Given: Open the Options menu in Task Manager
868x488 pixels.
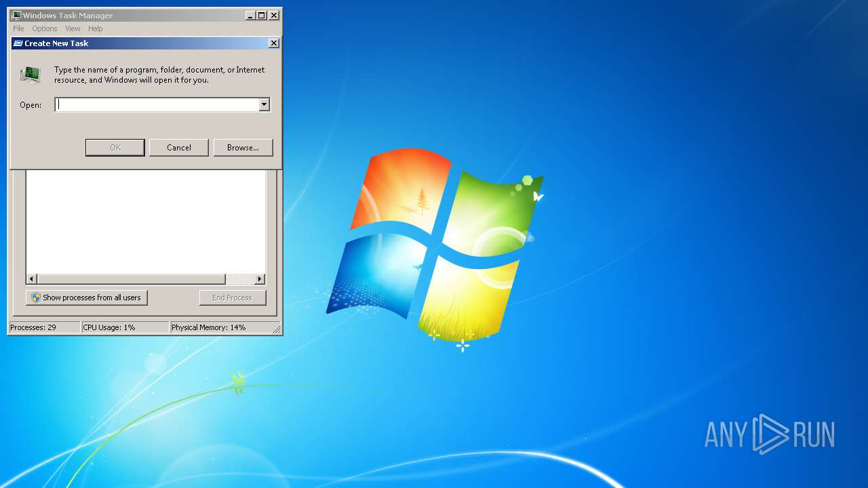Looking at the screenshot, I should [45, 28].
